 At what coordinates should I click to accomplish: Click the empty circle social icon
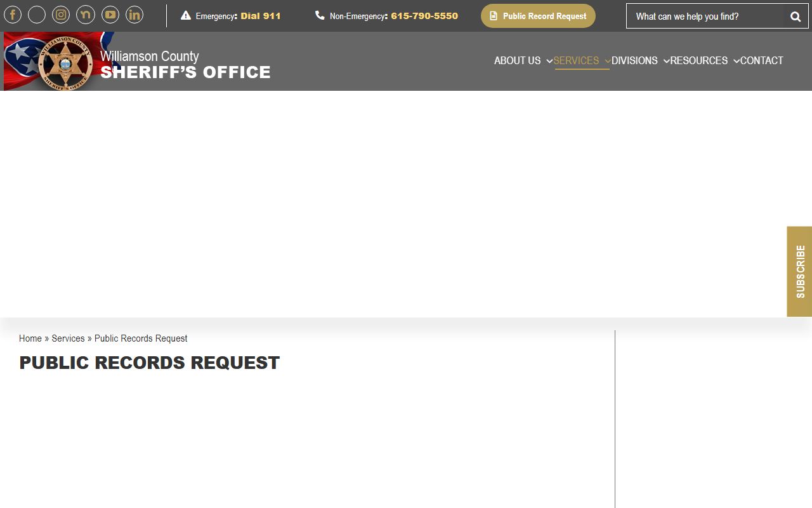point(37,15)
